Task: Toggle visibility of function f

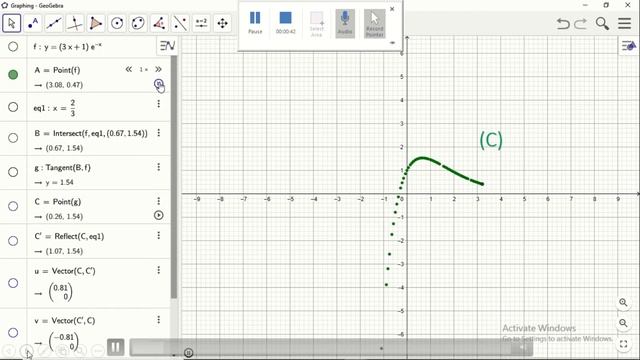Action: [x=13, y=47]
